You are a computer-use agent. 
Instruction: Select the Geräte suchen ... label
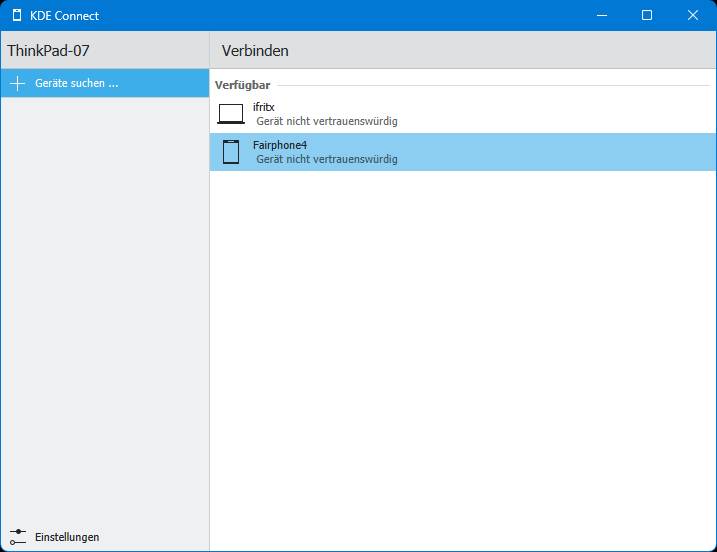coord(77,83)
